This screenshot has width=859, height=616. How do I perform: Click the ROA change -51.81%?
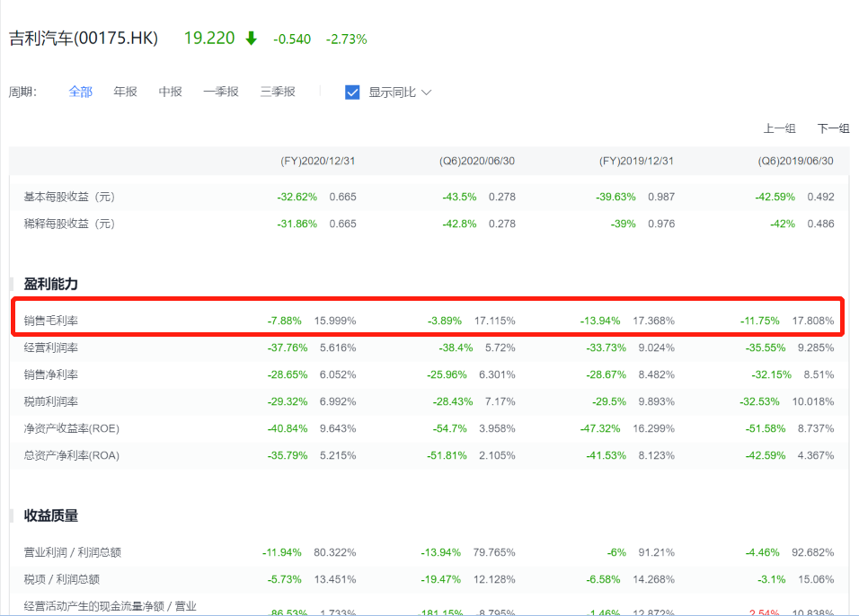(447, 455)
